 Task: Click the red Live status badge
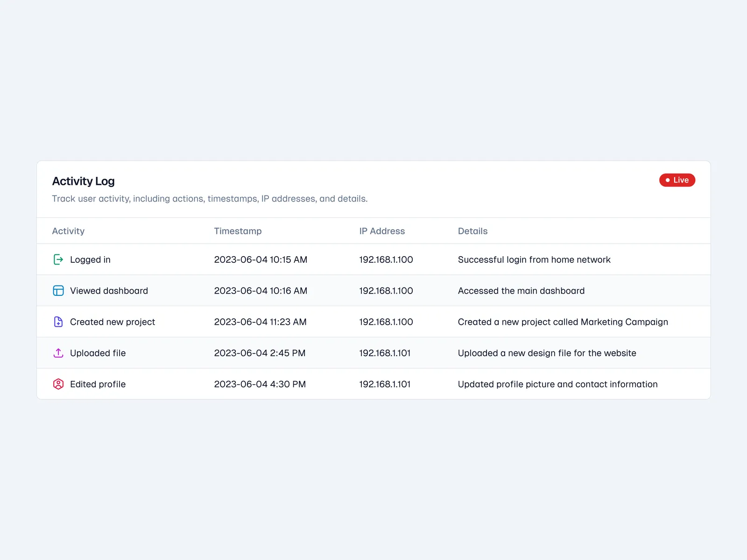tap(677, 180)
